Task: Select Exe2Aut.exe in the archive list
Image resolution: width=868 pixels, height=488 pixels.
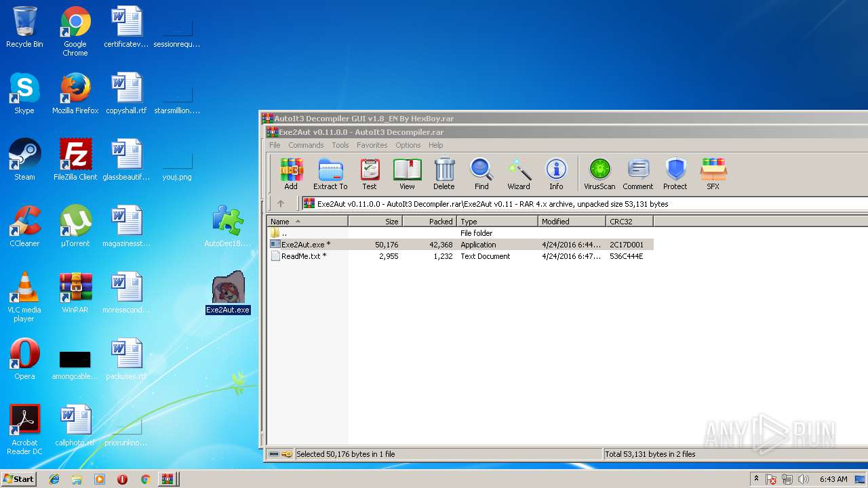Action: (x=460, y=245)
